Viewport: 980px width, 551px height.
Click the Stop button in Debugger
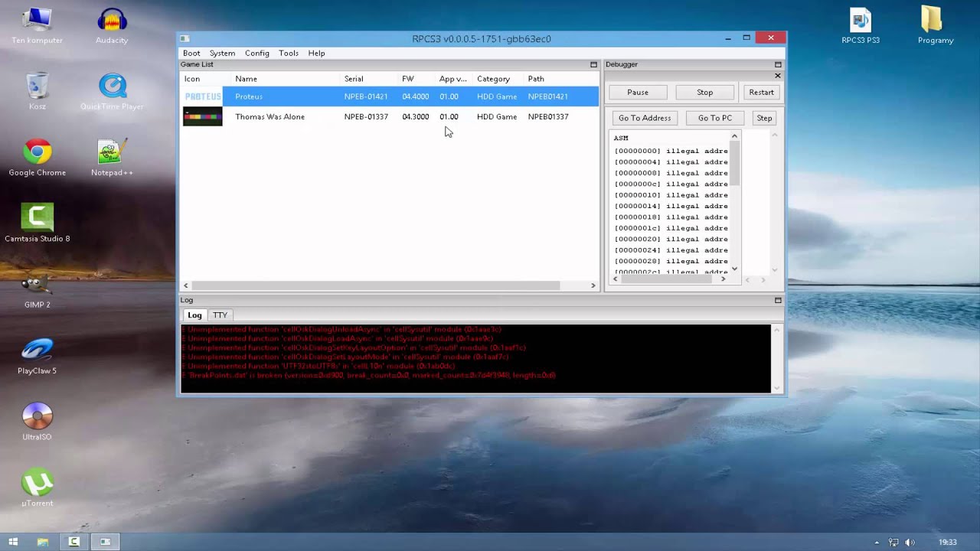pyautogui.click(x=705, y=93)
